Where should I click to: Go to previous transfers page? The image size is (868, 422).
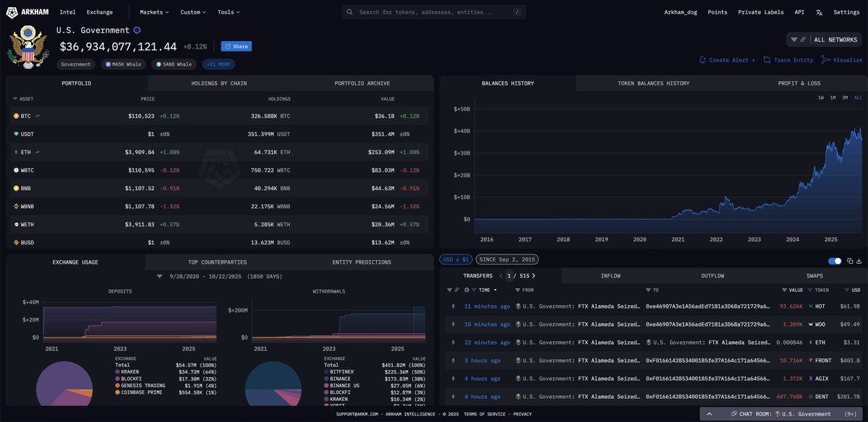click(x=499, y=276)
